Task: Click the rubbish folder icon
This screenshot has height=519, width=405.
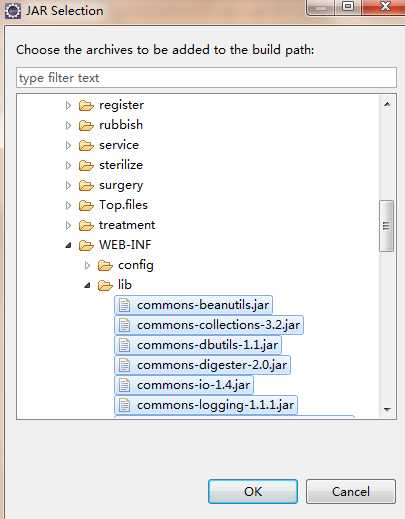Action: [86, 126]
